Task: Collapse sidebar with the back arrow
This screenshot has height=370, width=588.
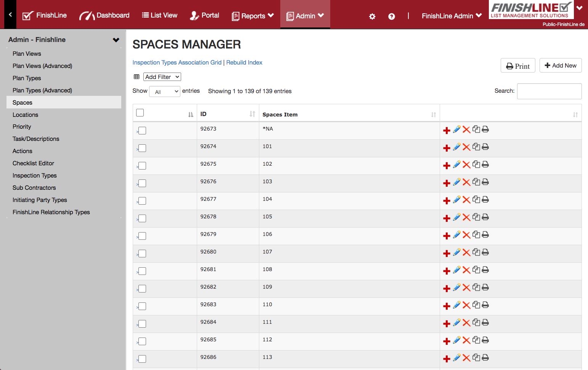Action: (10, 15)
